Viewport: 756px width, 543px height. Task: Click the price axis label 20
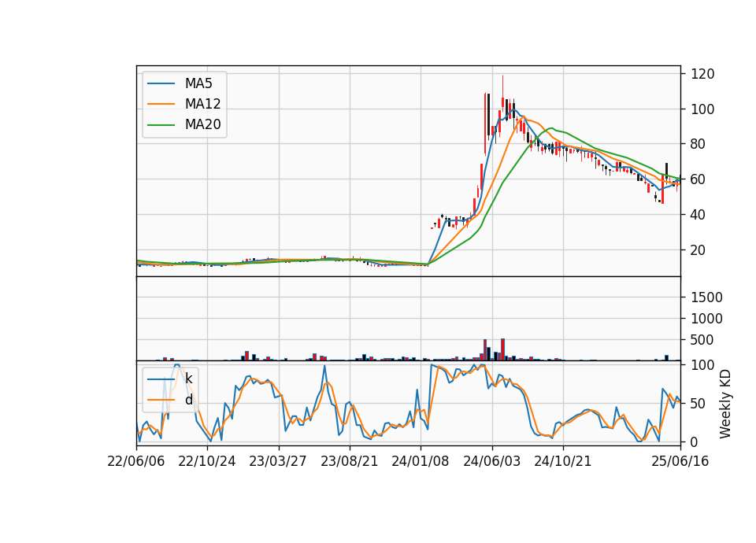(699, 250)
